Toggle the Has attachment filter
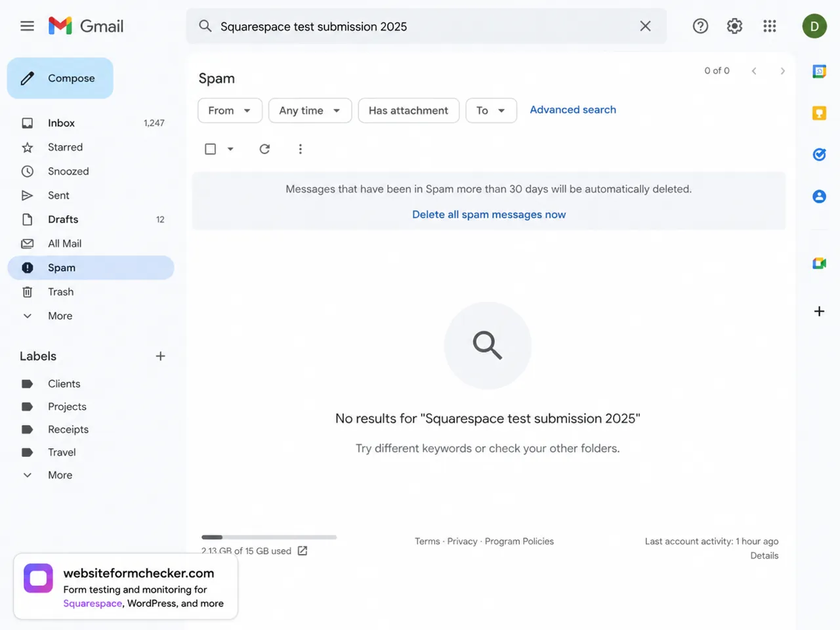Viewport: 840px width, 630px height. 408,110
